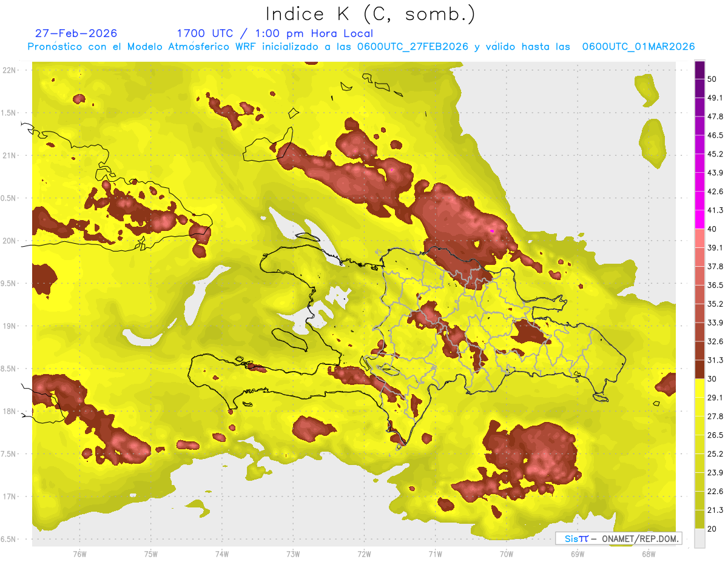Click the 'Pronóstico con el Modelo Atmosférico WRF' line

coord(361,47)
